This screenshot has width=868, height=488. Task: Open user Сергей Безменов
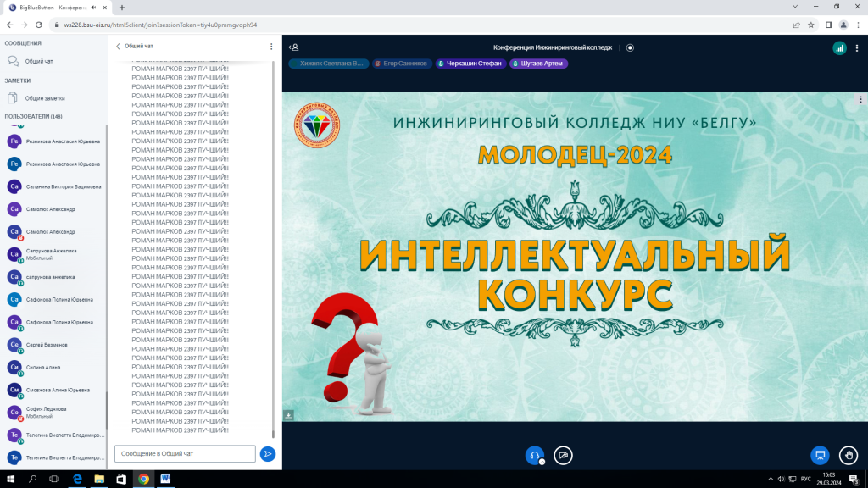point(53,345)
